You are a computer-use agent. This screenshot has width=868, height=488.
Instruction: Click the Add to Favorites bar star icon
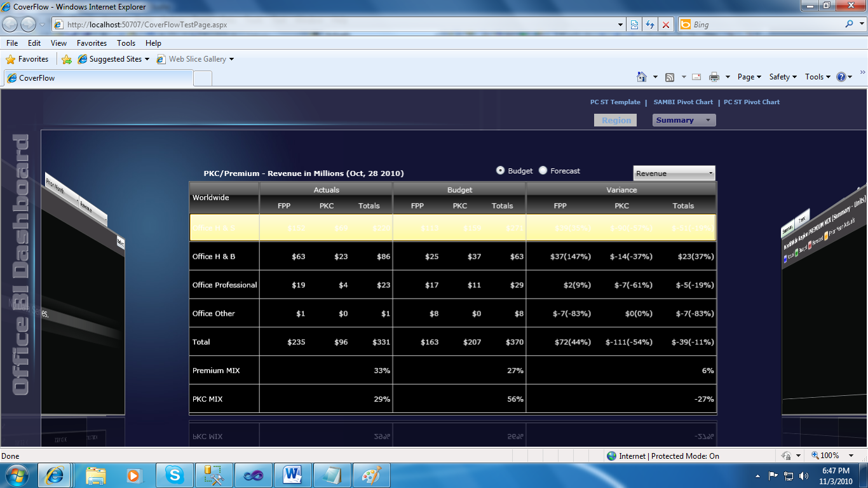pos(67,59)
